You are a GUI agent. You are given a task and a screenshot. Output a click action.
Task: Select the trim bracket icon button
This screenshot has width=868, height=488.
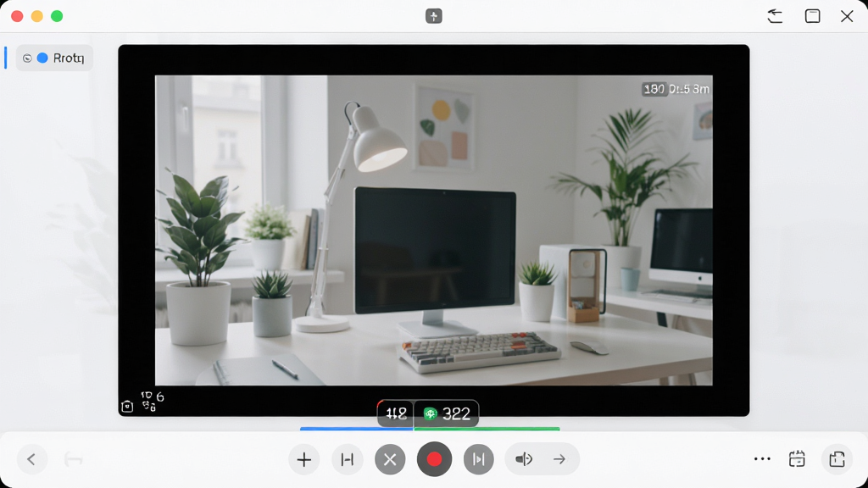click(347, 459)
